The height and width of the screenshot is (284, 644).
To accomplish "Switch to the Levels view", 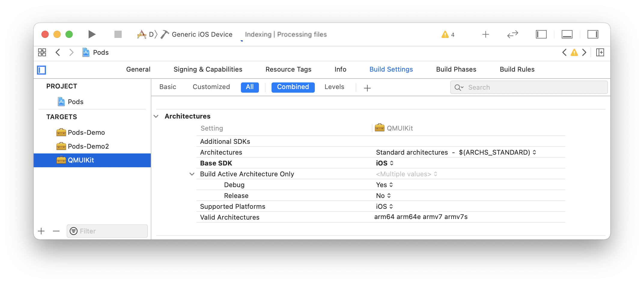I will tap(334, 87).
